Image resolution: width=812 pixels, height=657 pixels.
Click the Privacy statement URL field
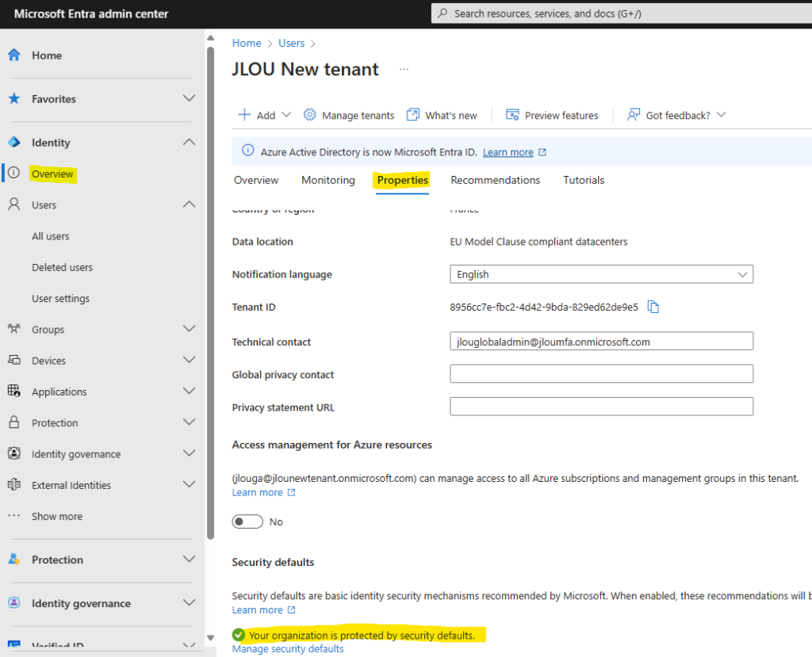[601, 407]
